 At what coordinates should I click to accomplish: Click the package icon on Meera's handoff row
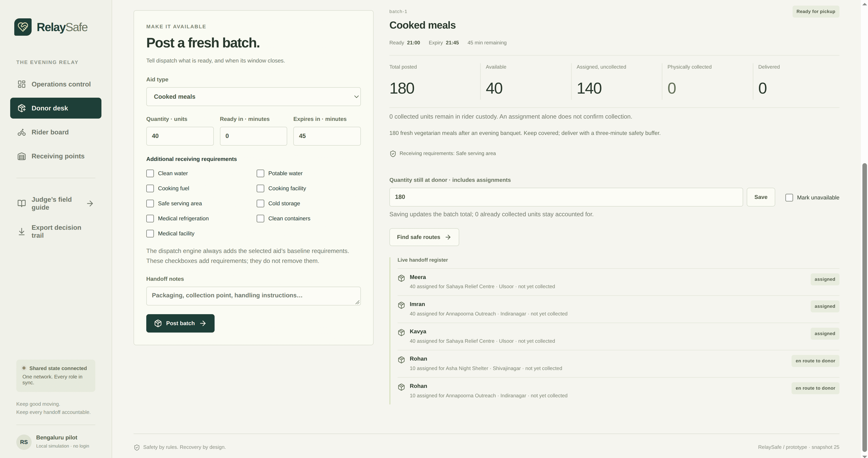[x=401, y=278]
